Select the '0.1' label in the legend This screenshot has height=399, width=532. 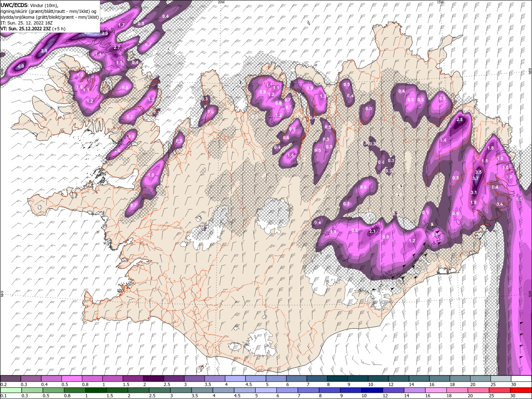point(3,396)
